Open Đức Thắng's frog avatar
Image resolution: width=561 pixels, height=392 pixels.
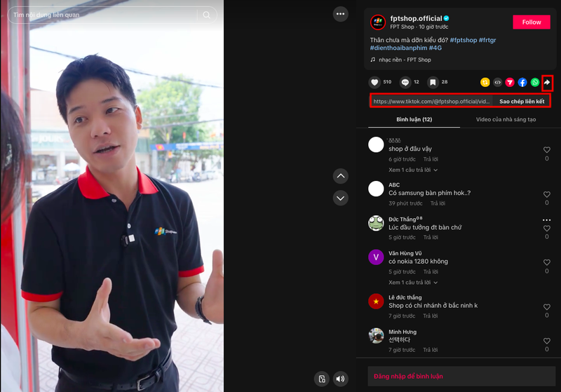tap(376, 223)
